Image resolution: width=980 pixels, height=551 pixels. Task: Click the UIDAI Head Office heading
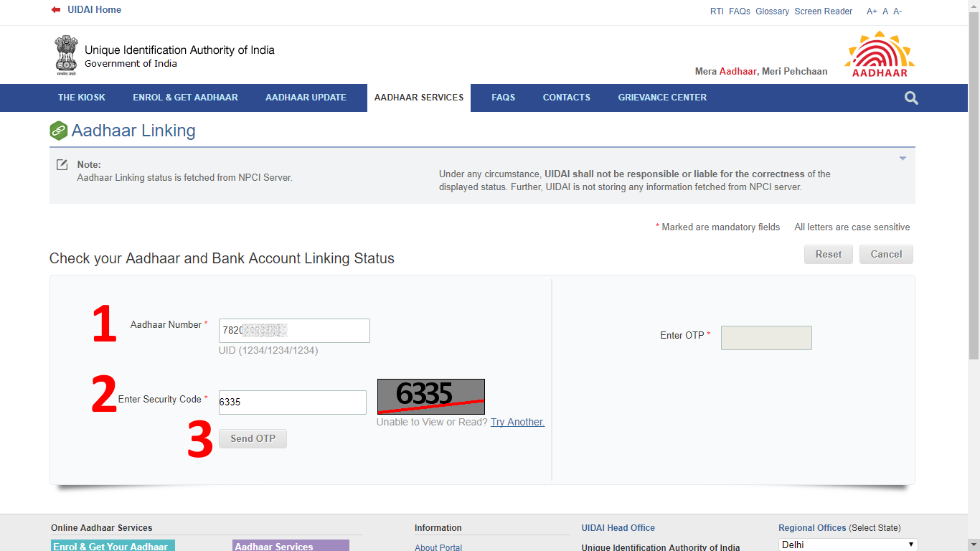coord(618,528)
